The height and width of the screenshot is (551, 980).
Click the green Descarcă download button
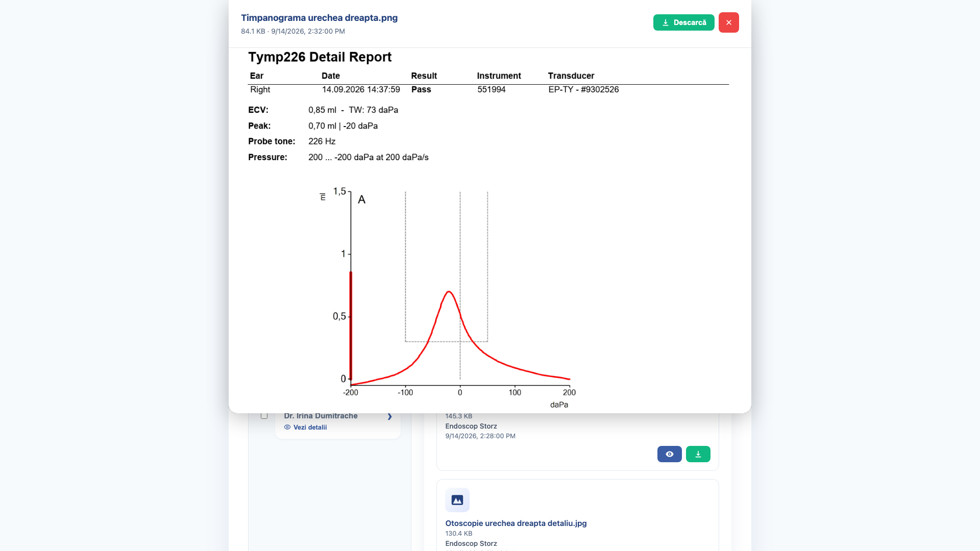[683, 22]
